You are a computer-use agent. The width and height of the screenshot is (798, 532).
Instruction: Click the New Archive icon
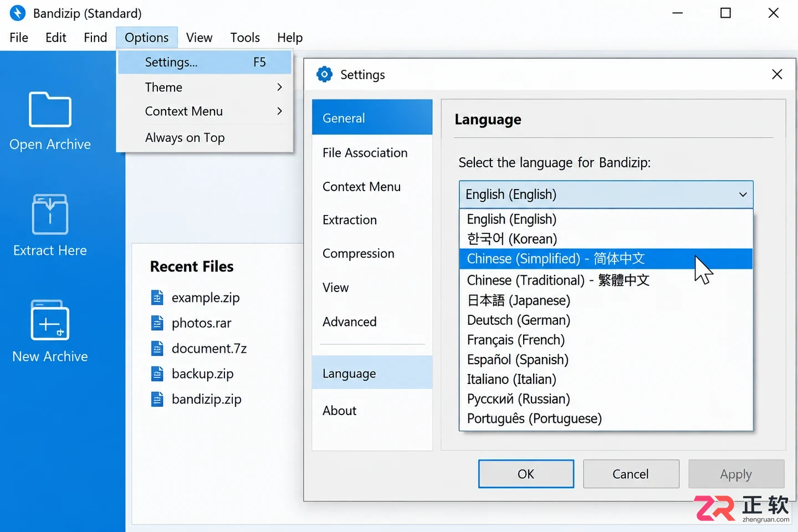pyautogui.click(x=50, y=320)
